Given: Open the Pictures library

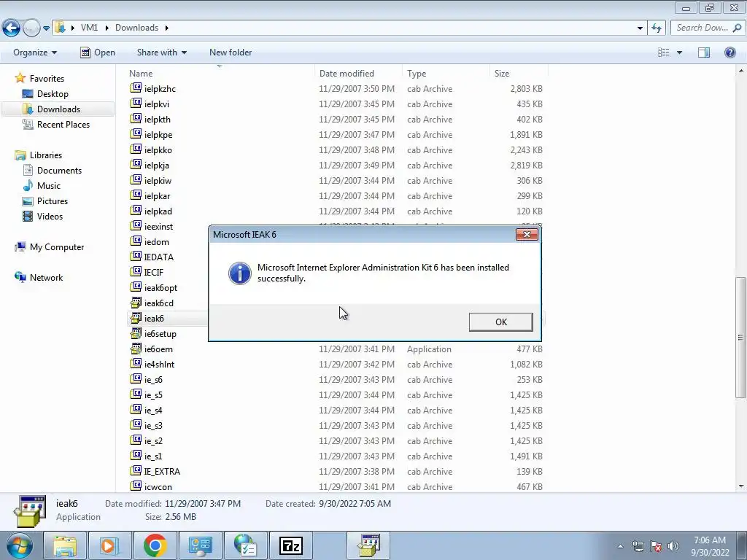Looking at the screenshot, I should click(53, 201).
